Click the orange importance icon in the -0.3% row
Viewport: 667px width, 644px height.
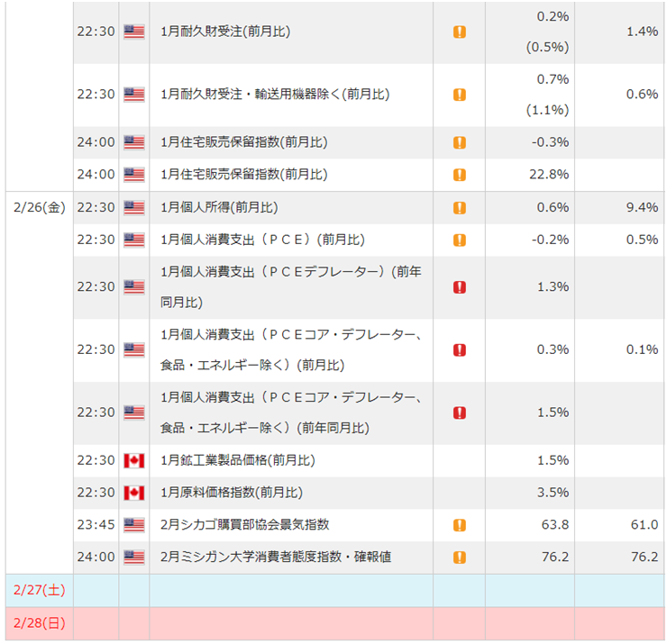click(x=460, y=142)
